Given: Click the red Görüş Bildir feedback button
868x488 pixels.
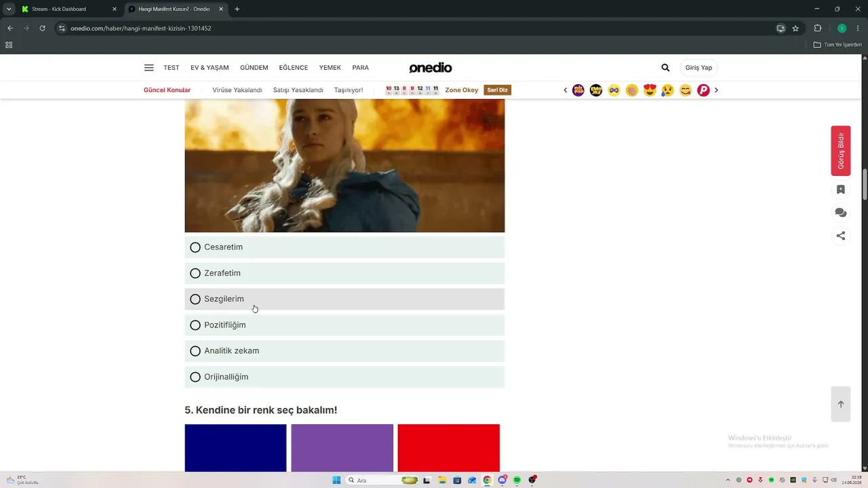Looking at the screenshot, I should [841, 150].
